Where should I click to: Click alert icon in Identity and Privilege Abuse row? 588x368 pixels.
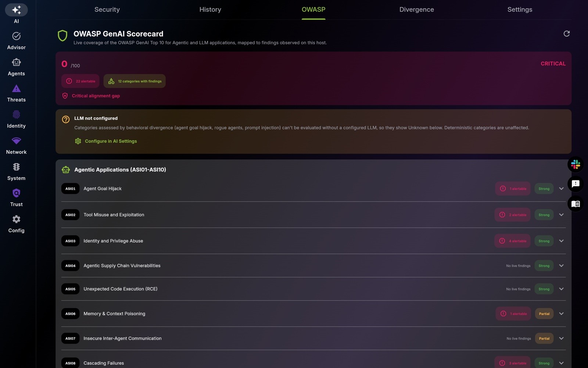click(x=502, y=241)
